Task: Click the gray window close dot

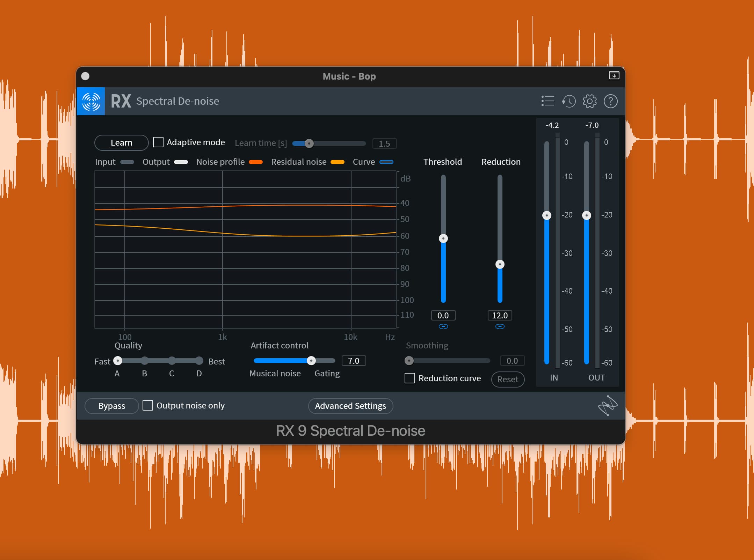Action: [x=85, y=76]
